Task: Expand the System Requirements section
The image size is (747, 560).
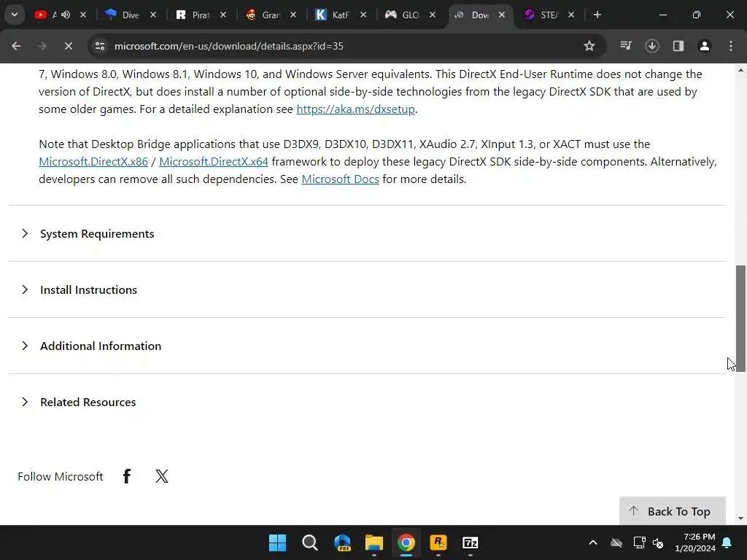Action: [x=368, y=234]
